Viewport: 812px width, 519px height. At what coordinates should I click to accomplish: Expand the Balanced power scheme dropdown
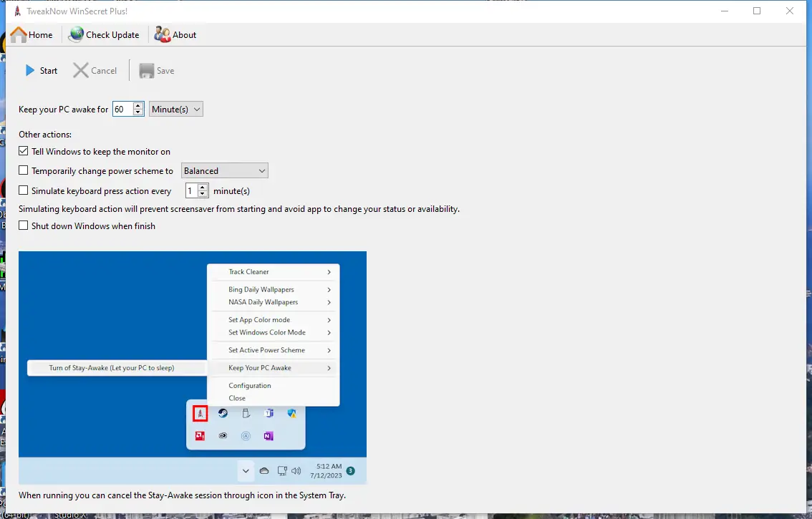coord(225,171)
